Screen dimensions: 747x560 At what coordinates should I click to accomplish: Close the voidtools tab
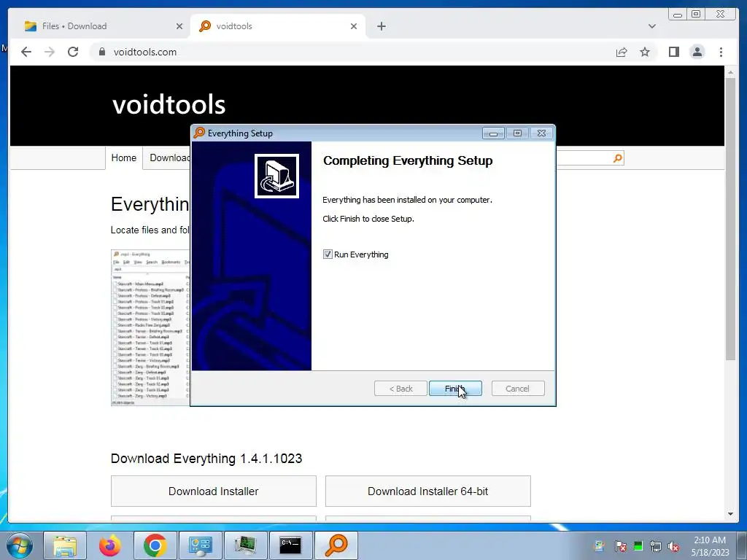pyautogui.click(x=354, y=26)
